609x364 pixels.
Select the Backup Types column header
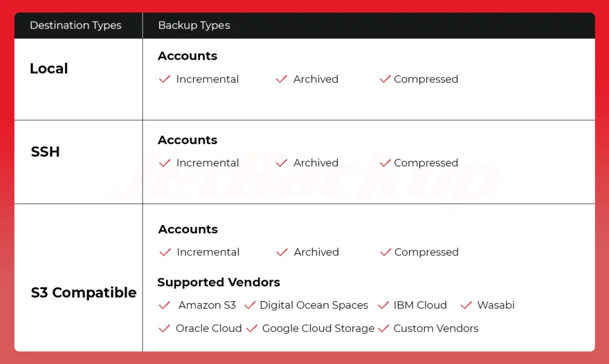point(194,25)
